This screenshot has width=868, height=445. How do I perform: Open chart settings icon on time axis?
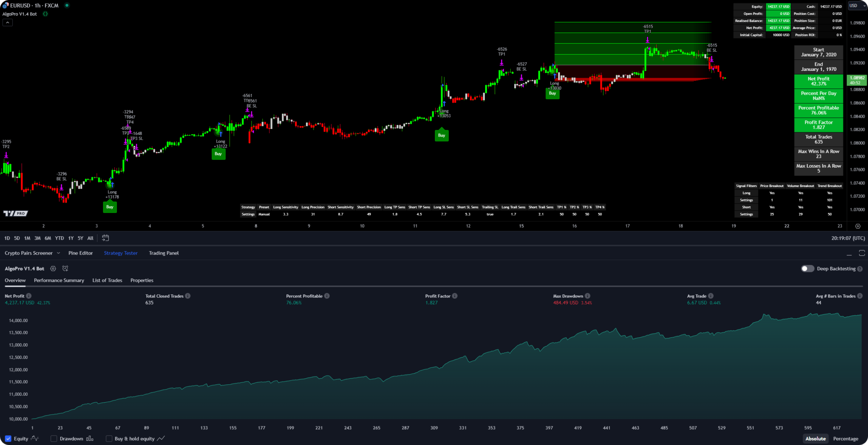point(857,226)
